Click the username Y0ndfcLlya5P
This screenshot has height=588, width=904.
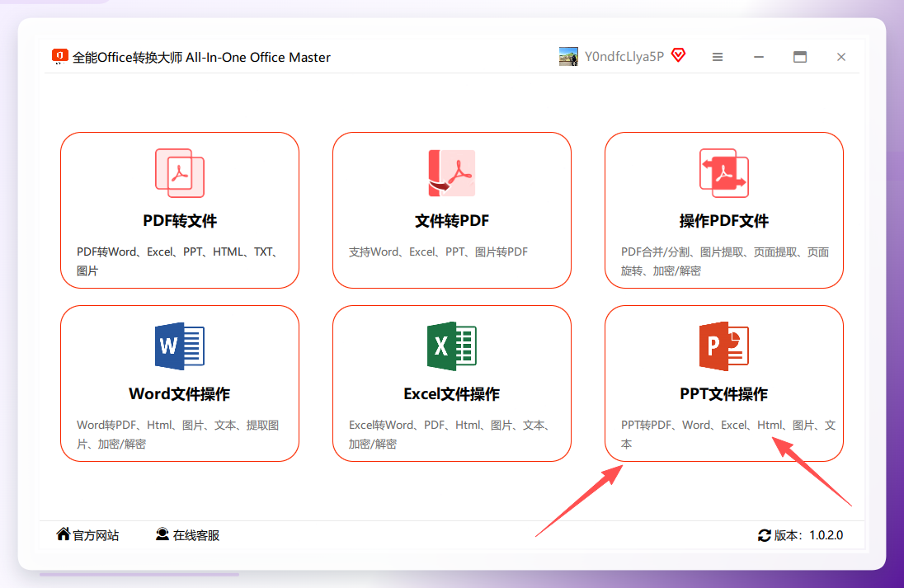[x=624, y=57]
